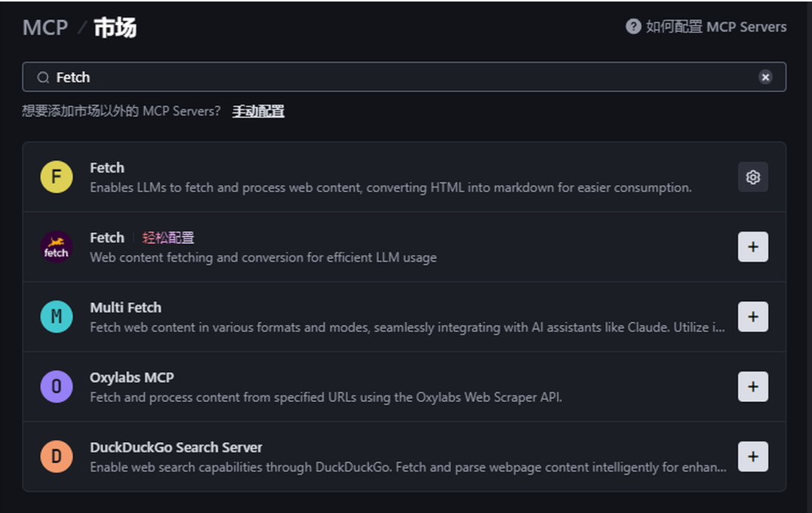The height and width of the screenshot is (513, 812).
Task: Add the Fetch server labeled 轻松配置
Action: pyautogui.click(x=752, y=247)
